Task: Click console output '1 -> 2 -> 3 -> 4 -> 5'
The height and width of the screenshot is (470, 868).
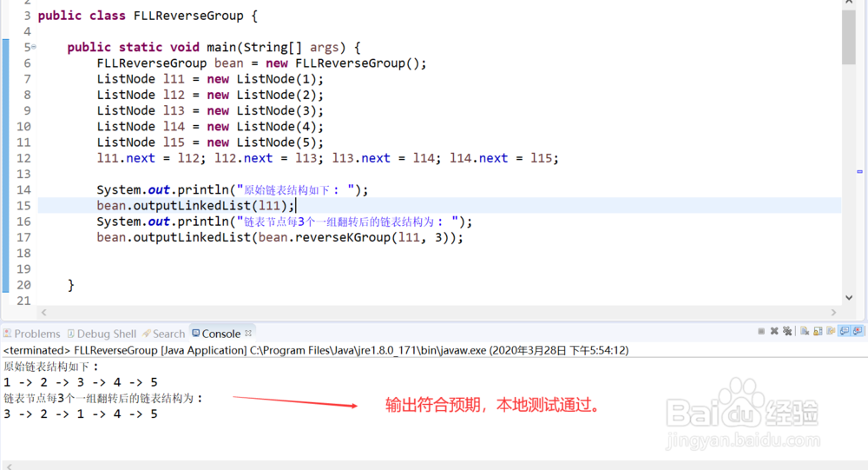Action: point(80,382)
